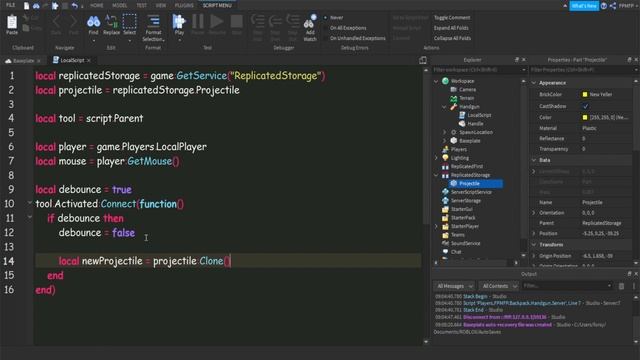Switch to the HOME ribbon tab
This screenshot has width=640, height=360.
coord(97,5)
